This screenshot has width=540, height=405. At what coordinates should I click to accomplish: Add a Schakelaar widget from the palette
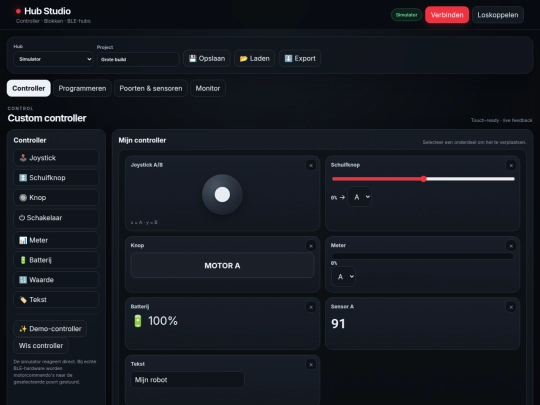click(56, 218)
